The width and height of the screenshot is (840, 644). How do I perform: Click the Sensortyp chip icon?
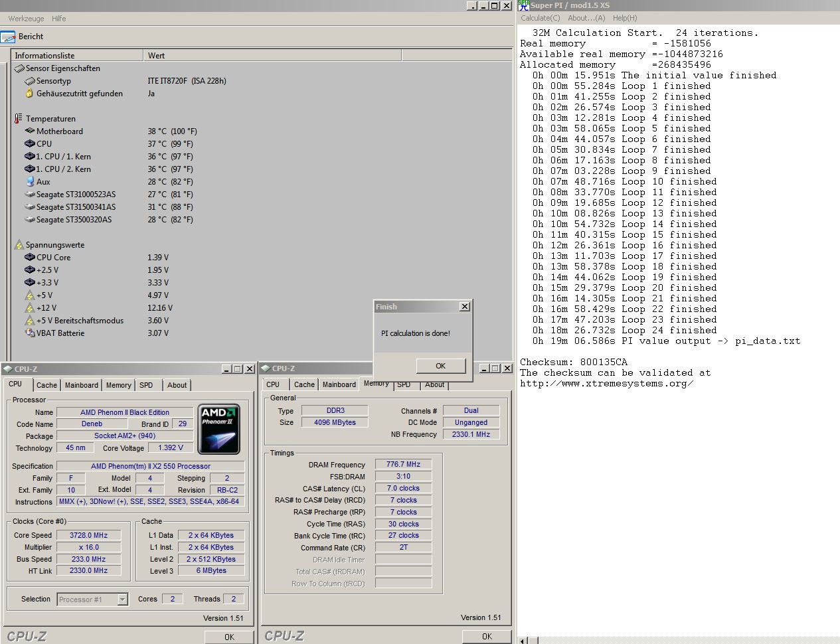29,81
